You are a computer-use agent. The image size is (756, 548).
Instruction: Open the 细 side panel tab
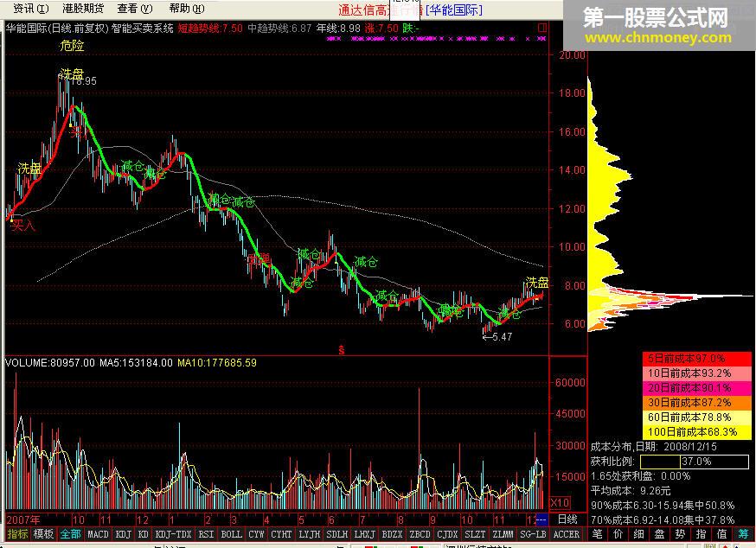(639, 534)
